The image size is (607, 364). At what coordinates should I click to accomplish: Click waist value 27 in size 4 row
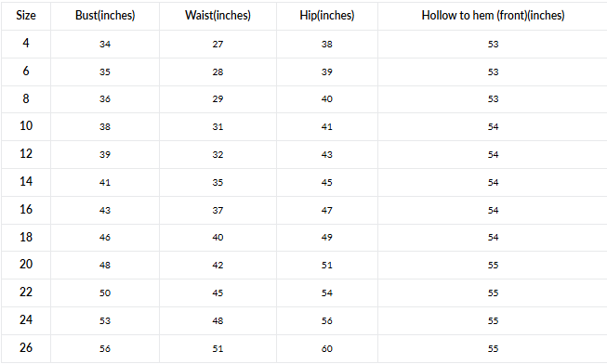click(218, 44)
